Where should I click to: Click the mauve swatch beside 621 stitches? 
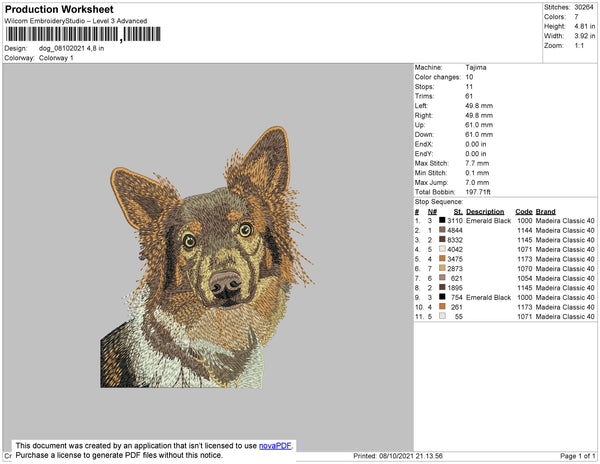(x=442, y=278)
